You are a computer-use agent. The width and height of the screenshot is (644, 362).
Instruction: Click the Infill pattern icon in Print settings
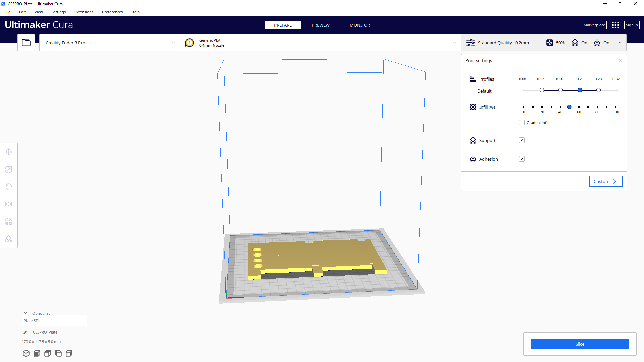[x=473, y=107]
